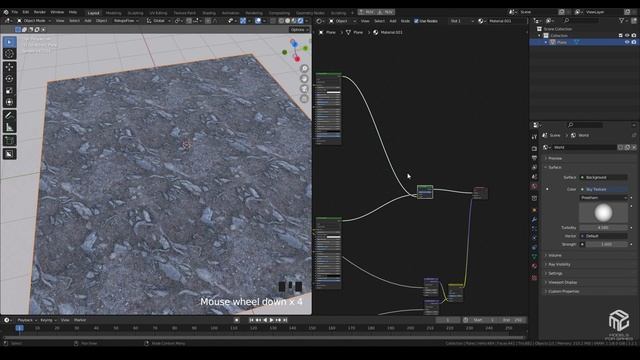Image resolution: width=640 pixels, height=360 pixels.
Task: Expand the Custom Properties panel
Action: 563,291
